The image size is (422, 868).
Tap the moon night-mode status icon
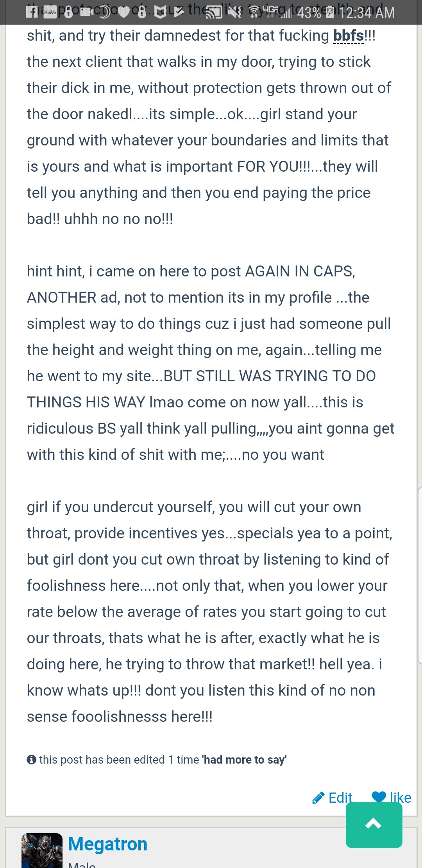(105, 13)
